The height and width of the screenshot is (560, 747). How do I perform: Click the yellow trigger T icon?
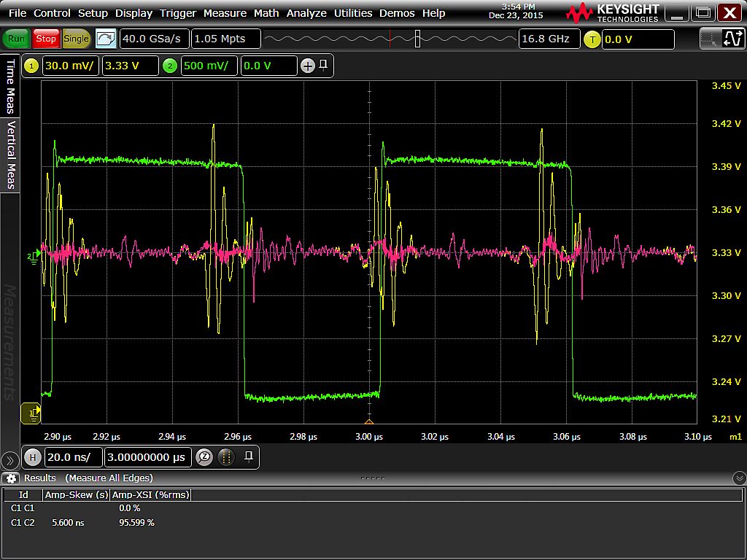(592, 39)
